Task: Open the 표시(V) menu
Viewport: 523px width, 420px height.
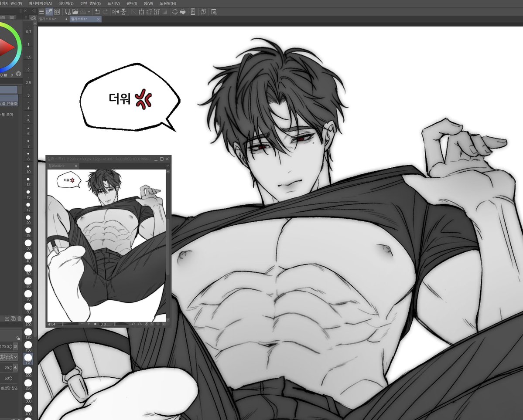Action: pyautogui.click(x=113, y=3)
